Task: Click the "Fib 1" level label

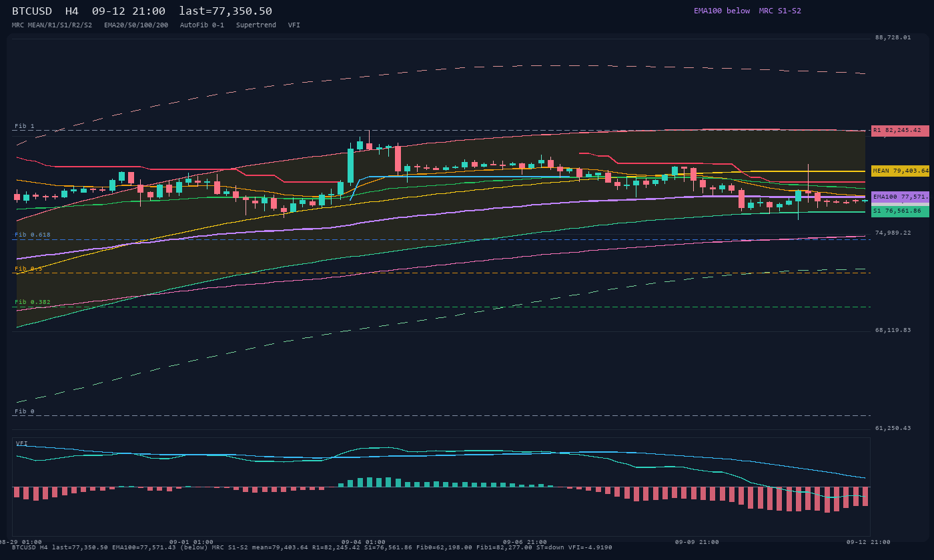Action: click(x=25, y=126)
